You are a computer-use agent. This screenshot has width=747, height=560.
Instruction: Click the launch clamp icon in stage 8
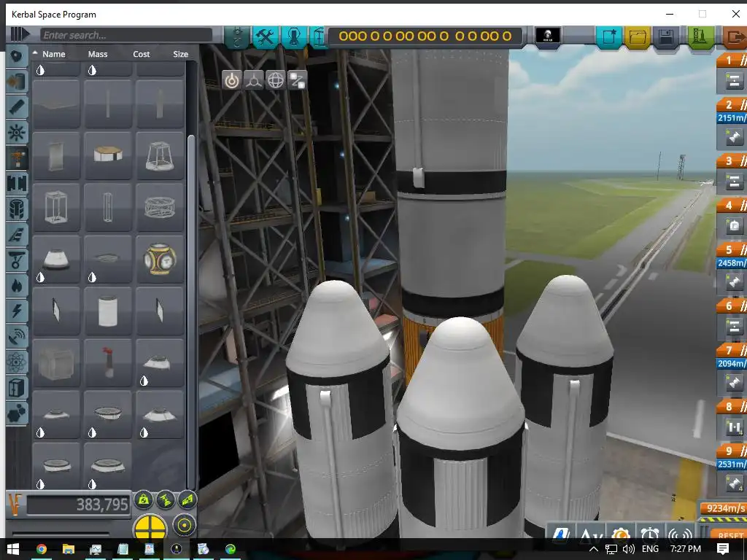pyautogui.click(x=734, y=427)
